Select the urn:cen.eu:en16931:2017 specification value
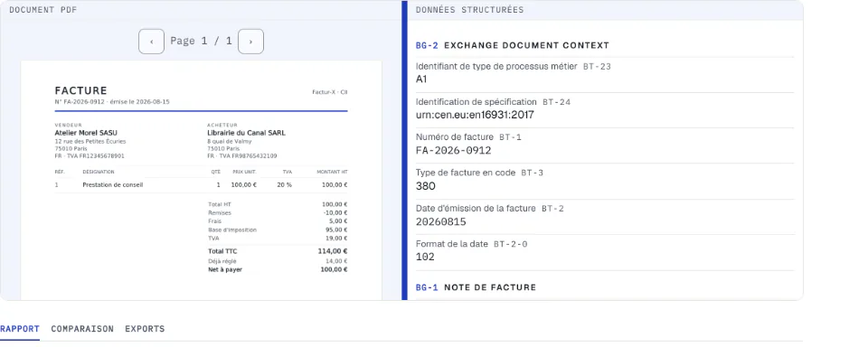The height and width of the screenshot is (347, 868). pos(475,115)
